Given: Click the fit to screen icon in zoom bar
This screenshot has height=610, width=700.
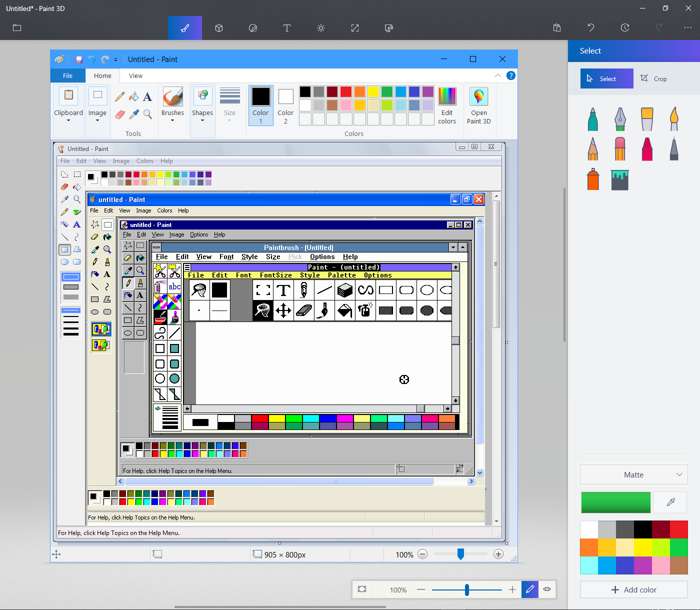Looking at the screenshot, I should click(x=362, y=589).
